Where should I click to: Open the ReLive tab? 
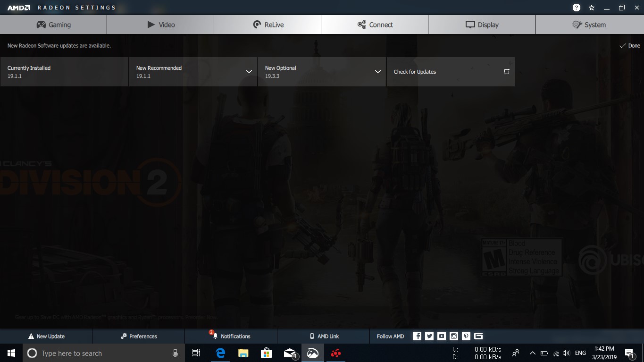coord(268,25)
